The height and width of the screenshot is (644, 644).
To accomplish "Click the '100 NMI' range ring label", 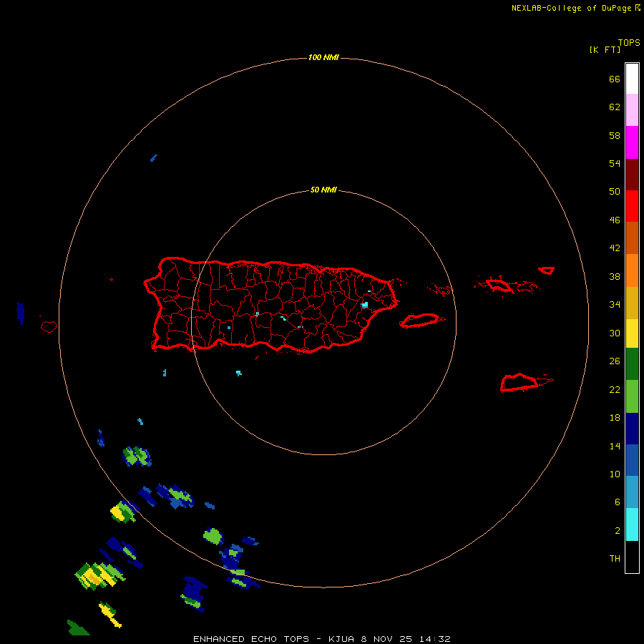I will pos(323,57).
